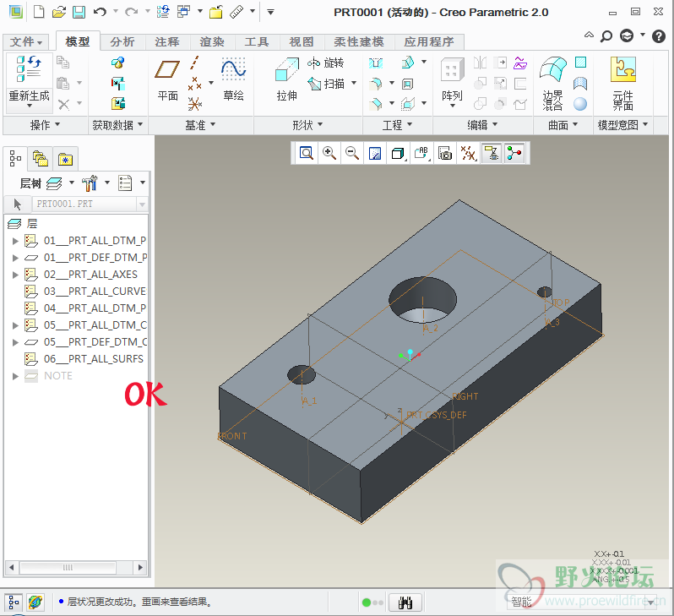
Task: Select the 04__PRT_ALL_DTM_P layer
Action: 85,308
